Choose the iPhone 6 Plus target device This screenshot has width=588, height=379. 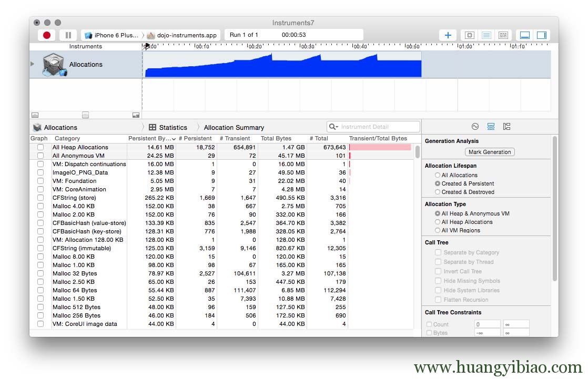[112, 35]
